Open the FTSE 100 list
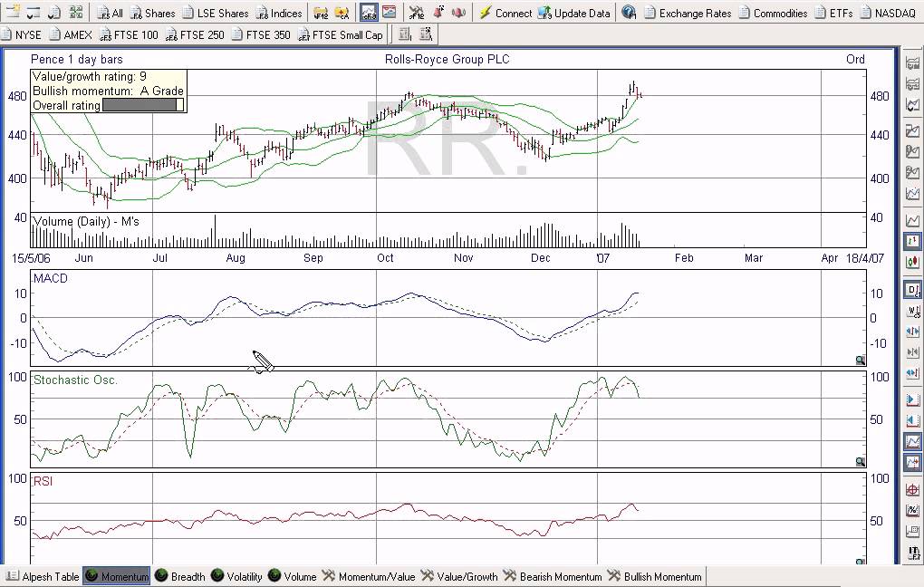The height and width of the screenshot is (587, 924). [x=129, y=34]
